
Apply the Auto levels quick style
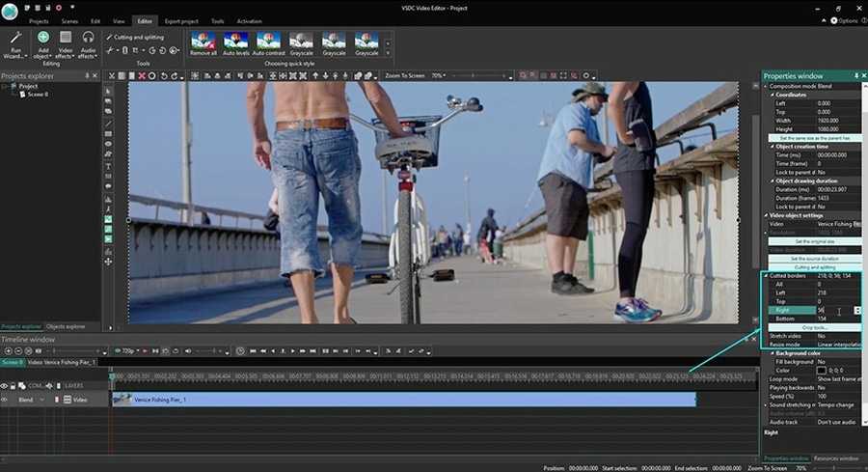click(x=236, y=44)
